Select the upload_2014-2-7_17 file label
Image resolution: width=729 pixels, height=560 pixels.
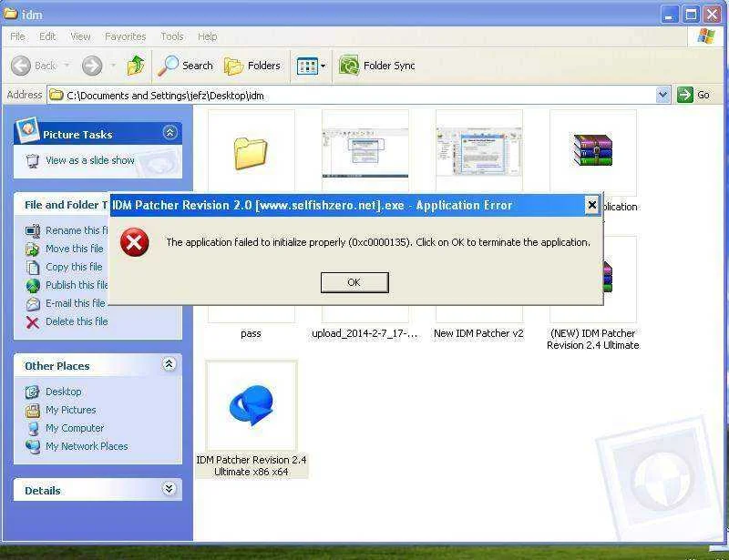tap(365, 333)
